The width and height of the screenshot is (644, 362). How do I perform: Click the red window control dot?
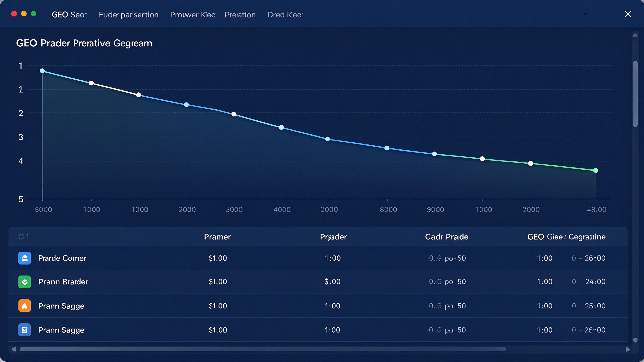click(x=14, y=14)
